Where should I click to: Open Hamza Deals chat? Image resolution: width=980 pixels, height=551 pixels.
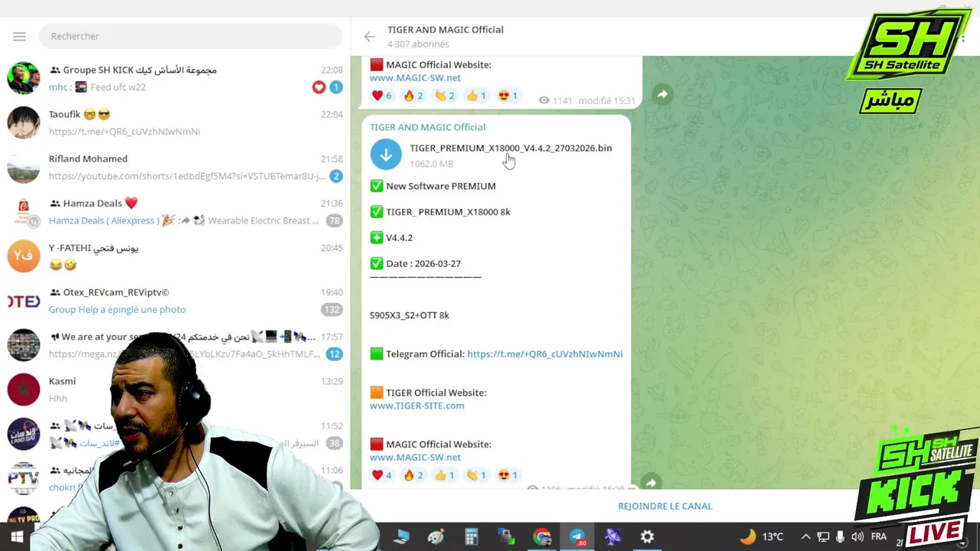[x=175, y=211]
